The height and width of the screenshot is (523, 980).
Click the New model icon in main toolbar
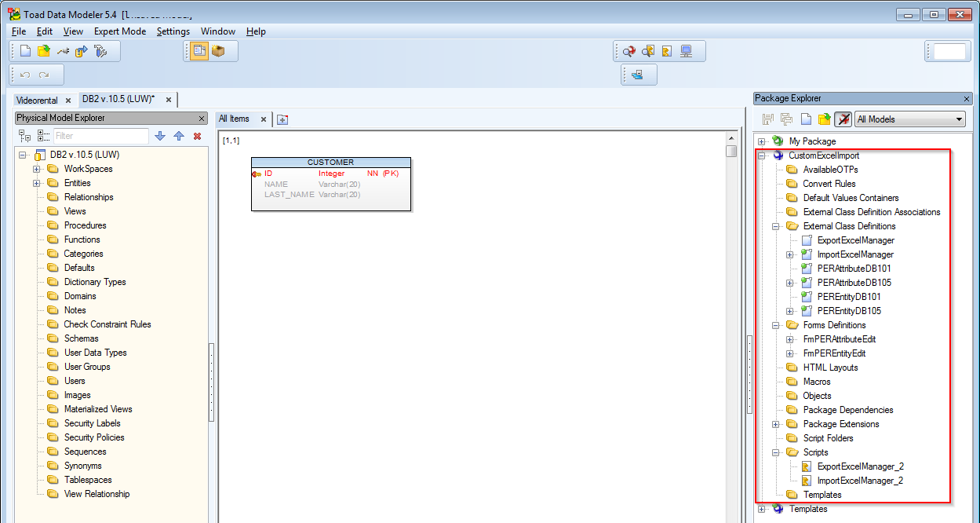[x=25, y=52]
